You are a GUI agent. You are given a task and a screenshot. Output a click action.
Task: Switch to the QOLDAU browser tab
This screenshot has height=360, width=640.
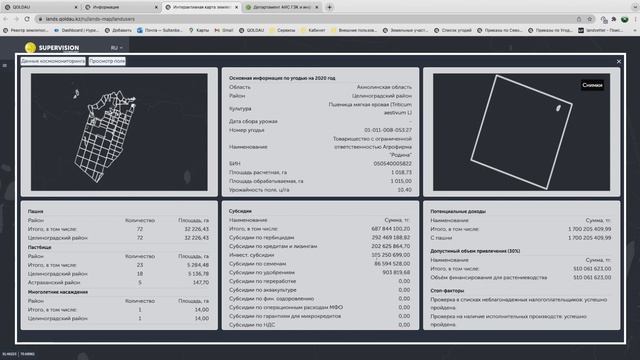(41, 7)
